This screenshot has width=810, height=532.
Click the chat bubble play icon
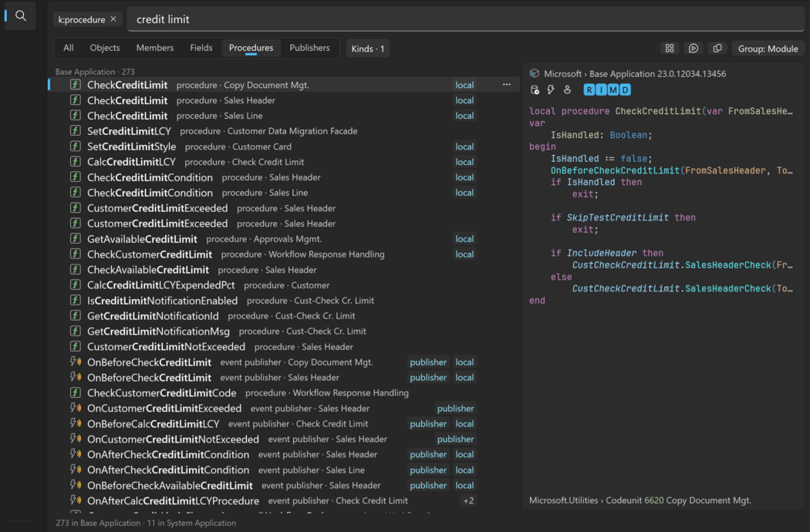point(694,49)
